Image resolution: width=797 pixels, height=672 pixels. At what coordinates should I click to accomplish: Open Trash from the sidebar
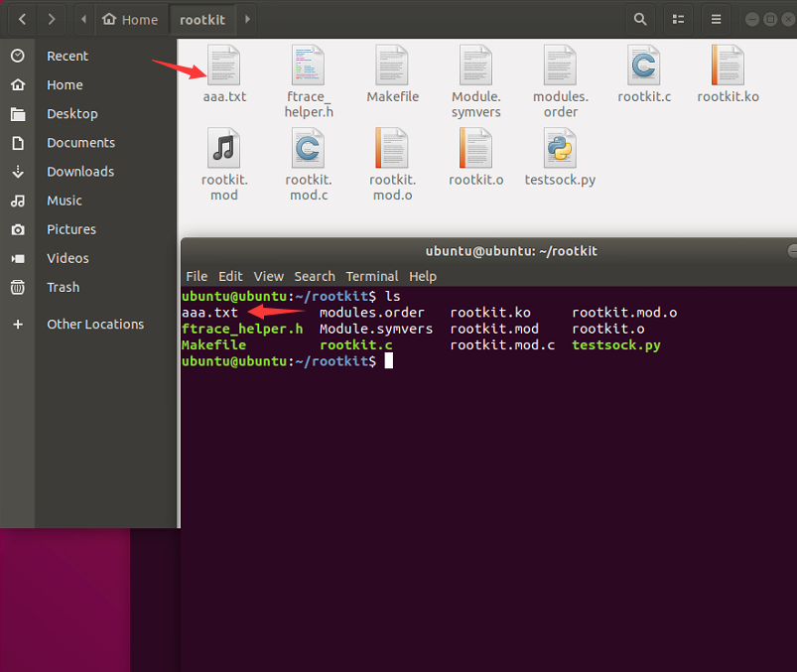pos(63,287)
